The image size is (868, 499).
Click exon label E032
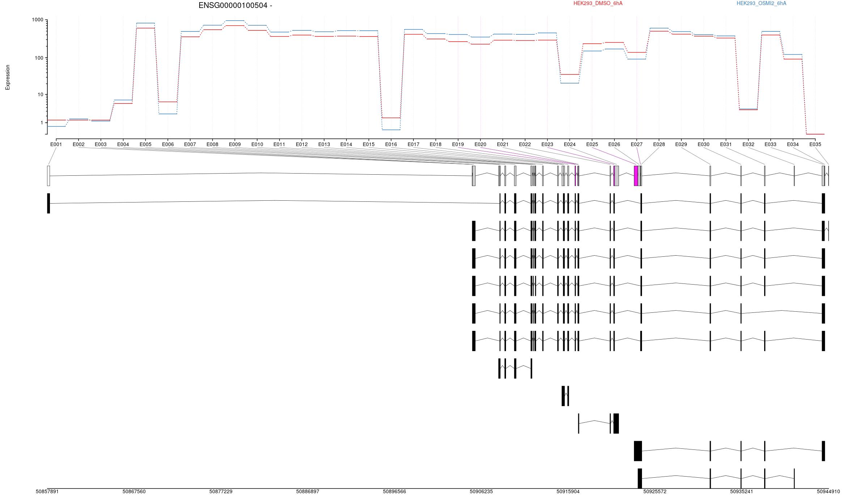pos(748,144)
